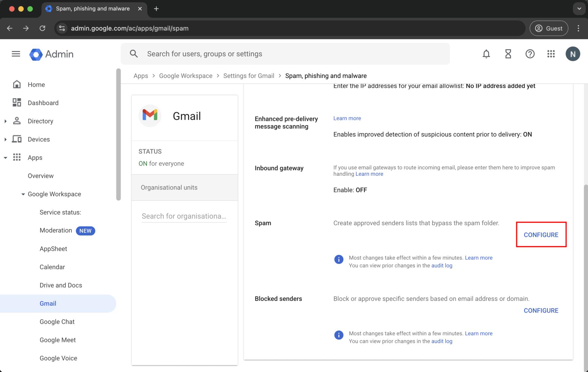Open Chrome three-dot menu
Screen dimensions: 588x372
pos(578,28)
